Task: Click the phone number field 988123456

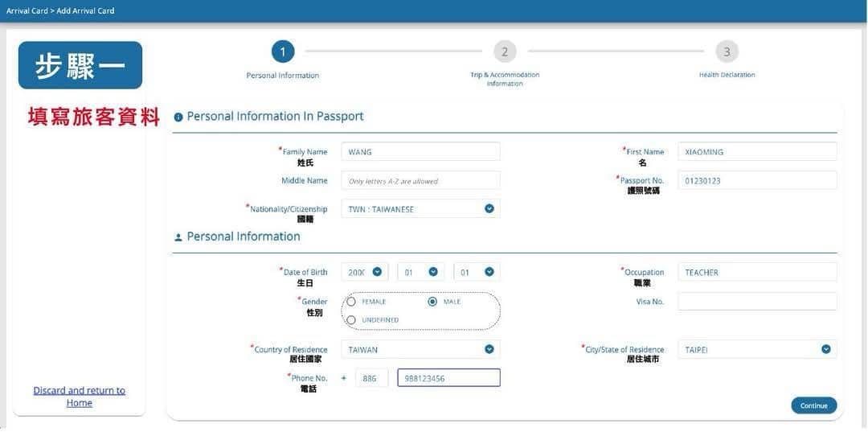Action: coord(449,378)
